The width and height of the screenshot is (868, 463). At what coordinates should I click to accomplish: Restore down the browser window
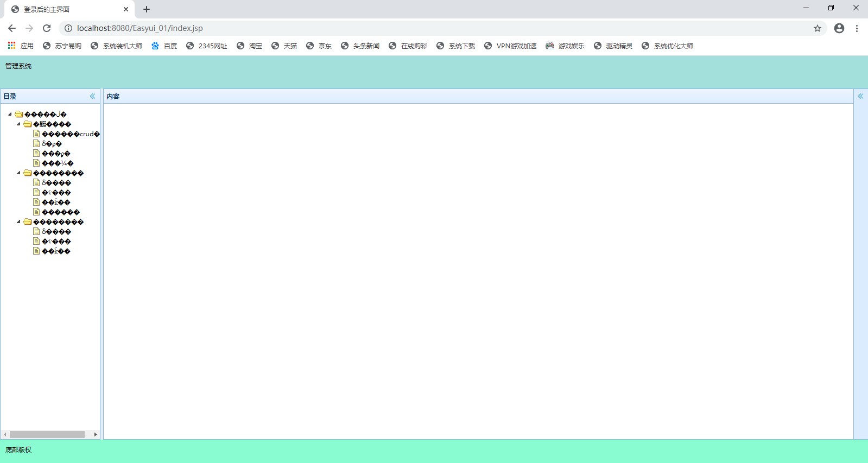(x=831, y=8)
